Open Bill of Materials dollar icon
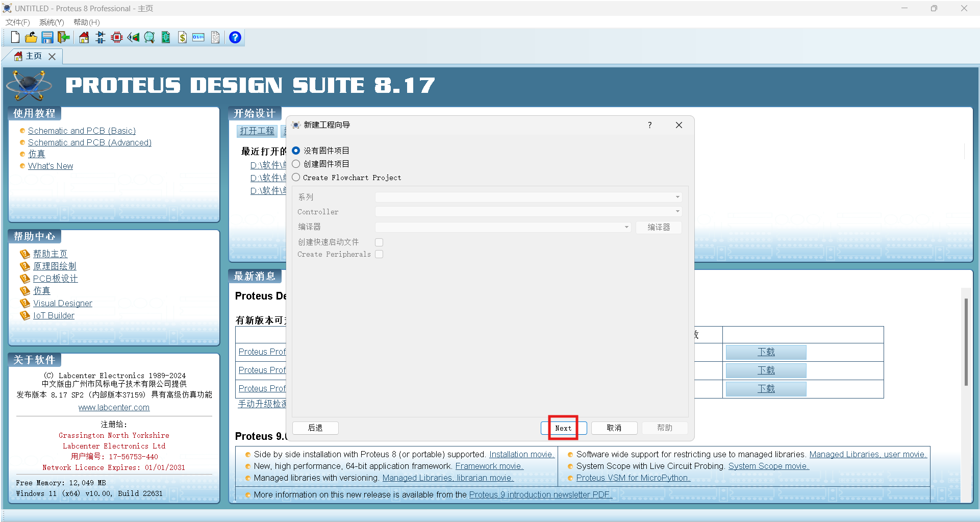 (182, 37)
